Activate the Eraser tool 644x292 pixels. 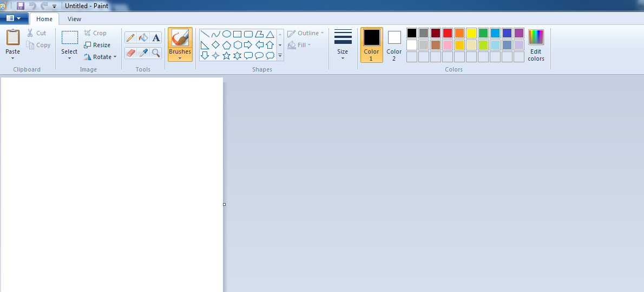coord(130,53)
